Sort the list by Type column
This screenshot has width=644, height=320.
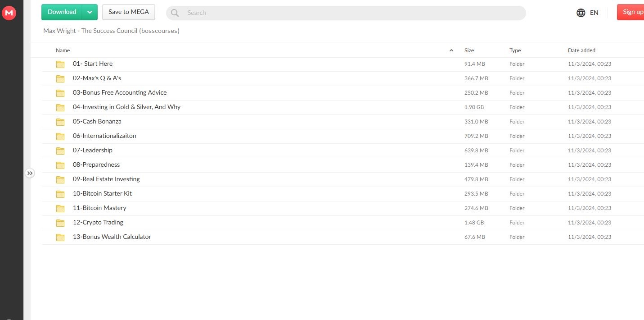point(515,50)
